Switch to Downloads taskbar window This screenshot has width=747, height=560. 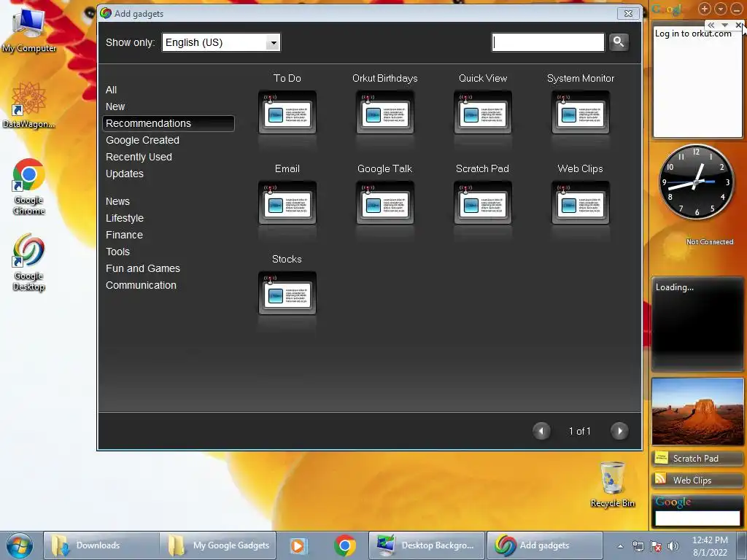click(101, 545)
